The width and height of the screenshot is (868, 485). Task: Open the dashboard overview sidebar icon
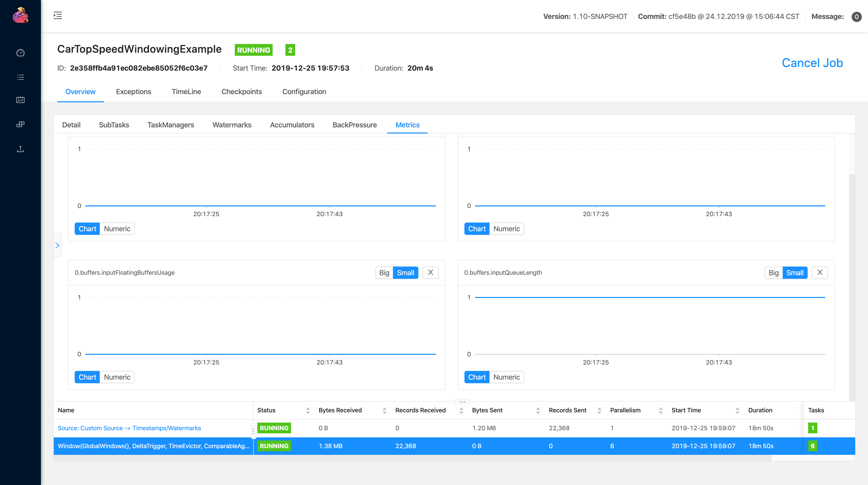coord(20,53)
